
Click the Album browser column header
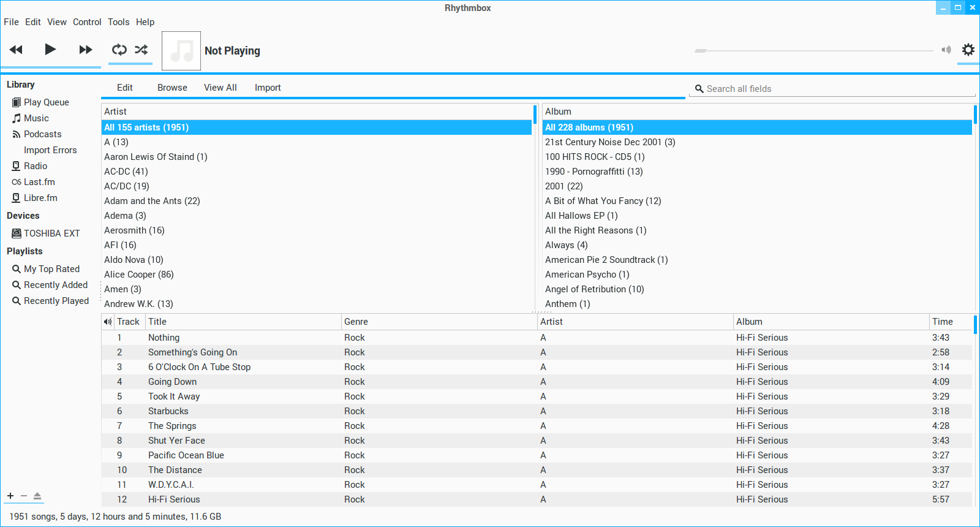[758, 112]
